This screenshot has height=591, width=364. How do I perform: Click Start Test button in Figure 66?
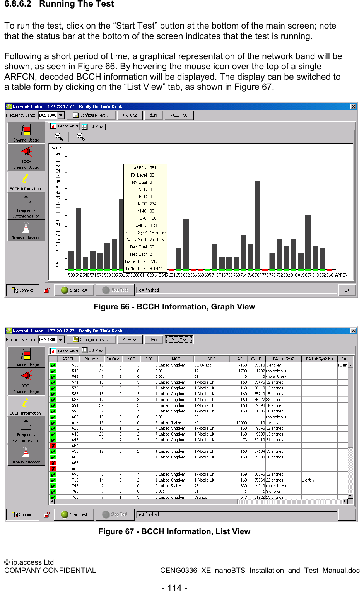pos(74,290)
